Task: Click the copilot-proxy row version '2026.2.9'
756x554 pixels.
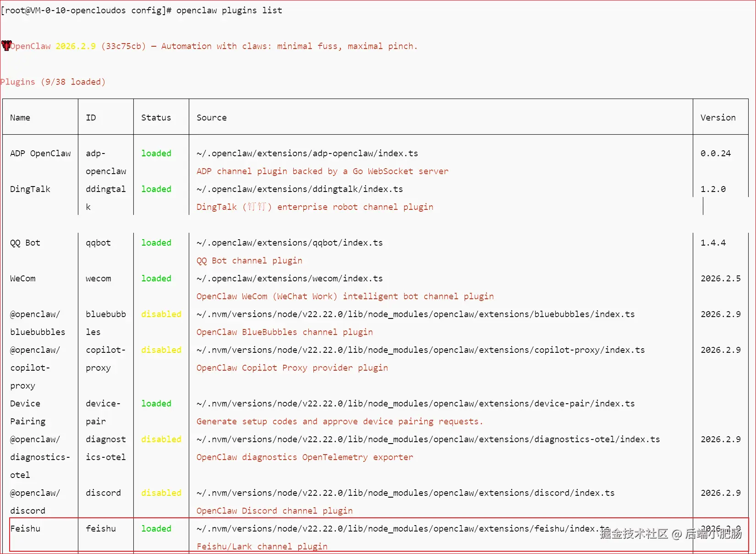Action: coord(721,350)
